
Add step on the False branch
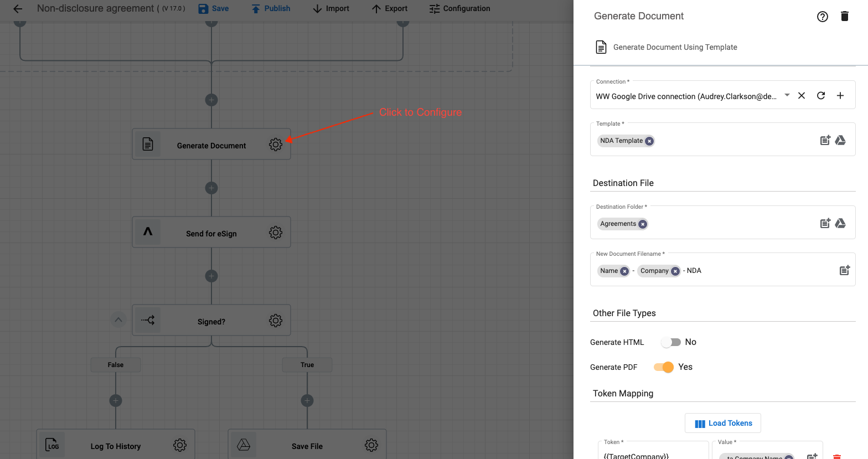(116, 400)
